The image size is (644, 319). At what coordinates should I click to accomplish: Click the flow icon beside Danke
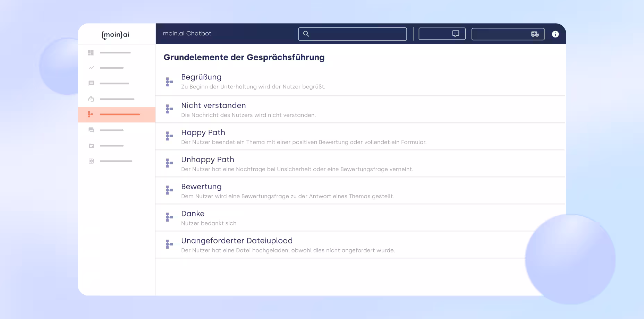(169, 217)
